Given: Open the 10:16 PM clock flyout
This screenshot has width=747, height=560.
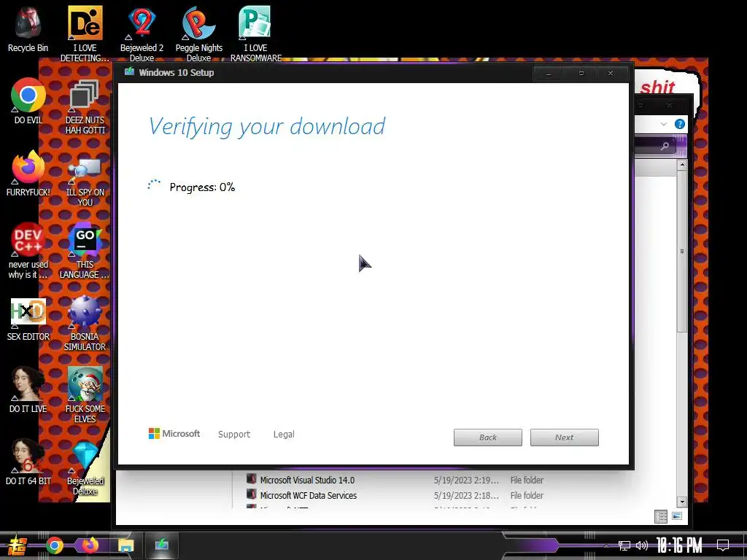Looking at the screenshot, I should (679, 545).
